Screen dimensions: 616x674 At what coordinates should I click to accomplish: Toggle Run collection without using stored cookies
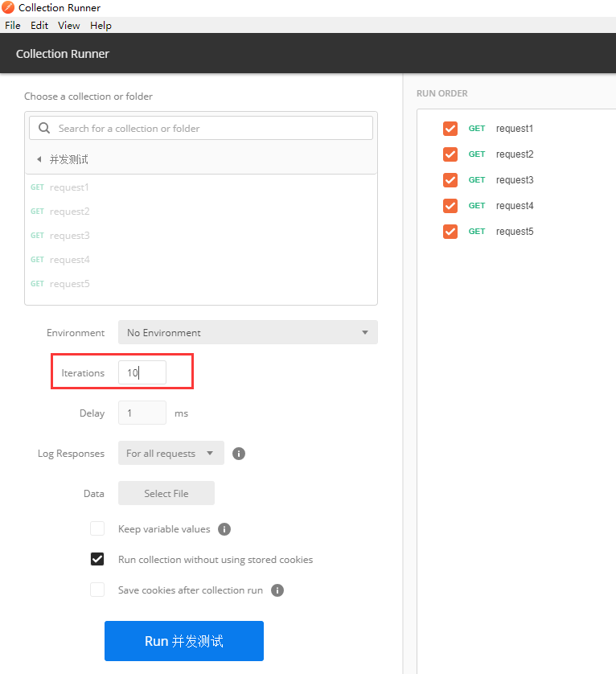coord(97,560)
